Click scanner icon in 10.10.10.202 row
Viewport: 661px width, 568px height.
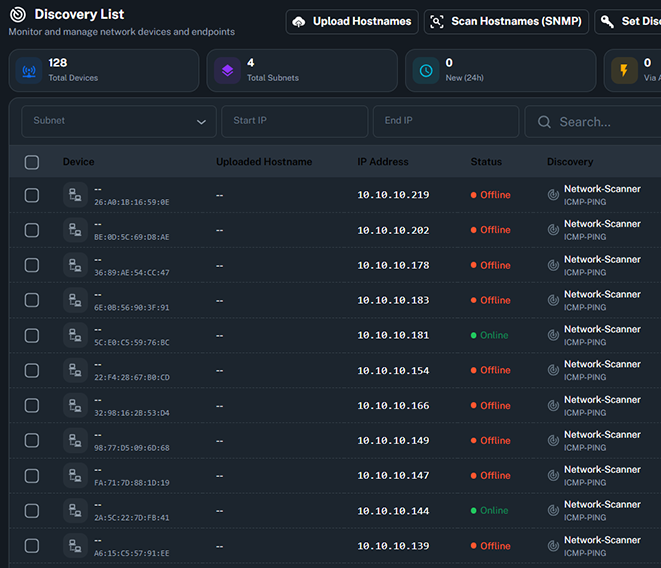pyautogui.click(x=553, y=230)
